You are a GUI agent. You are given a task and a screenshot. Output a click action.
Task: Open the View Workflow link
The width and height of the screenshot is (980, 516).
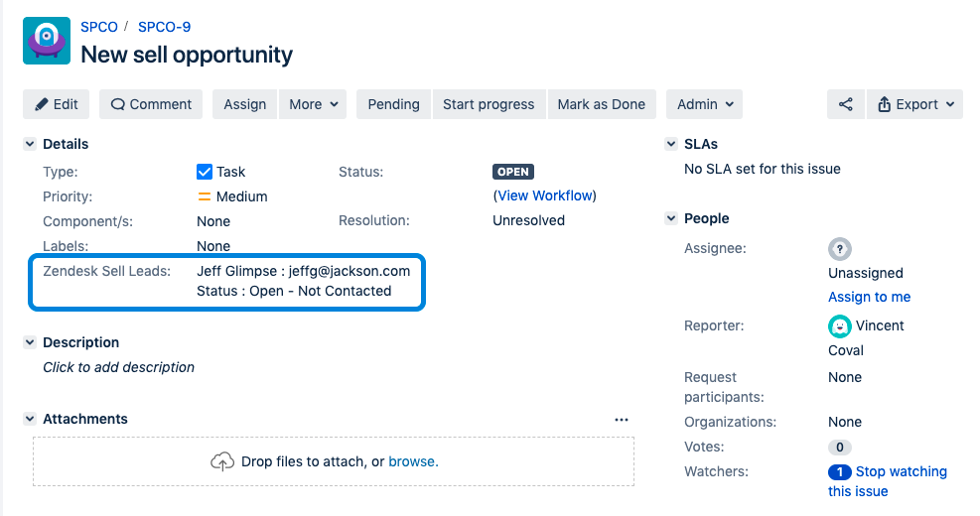point(544,195)
